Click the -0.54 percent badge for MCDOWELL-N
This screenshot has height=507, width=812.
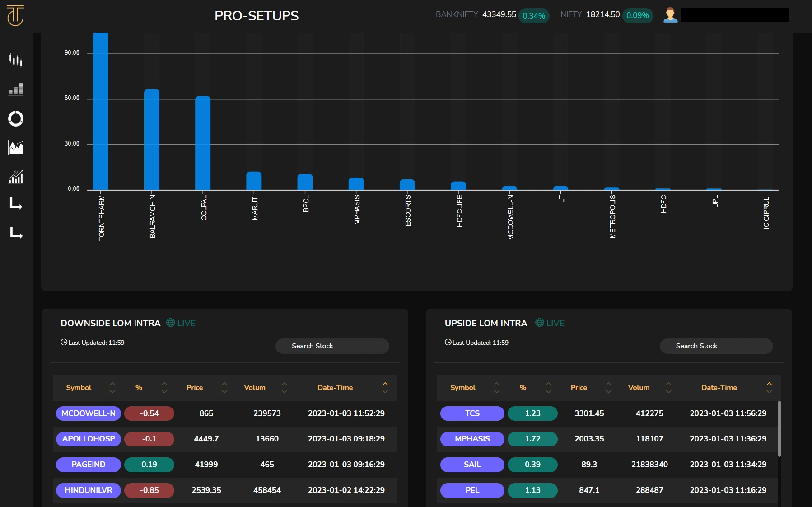(x=149, y=413)
